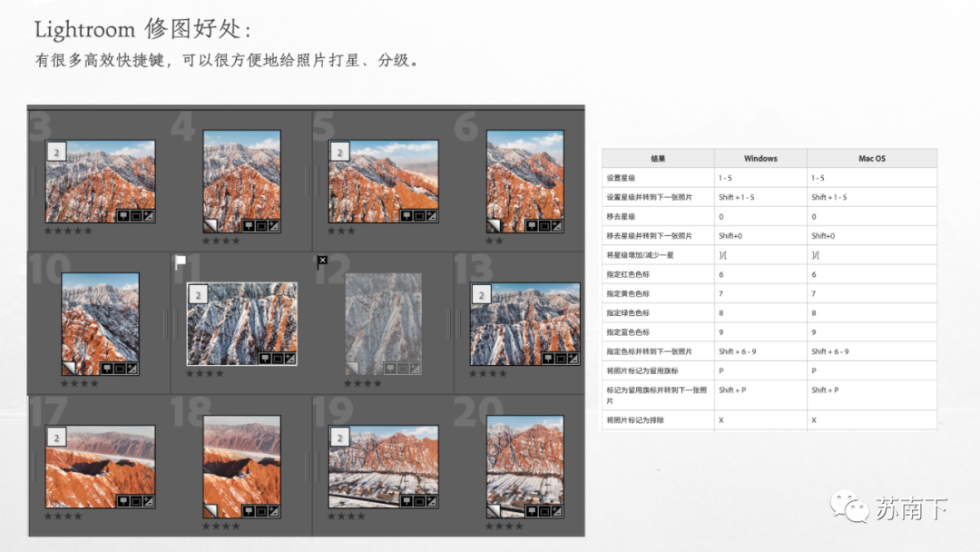Select the photo 18 thumbnail

242,467
